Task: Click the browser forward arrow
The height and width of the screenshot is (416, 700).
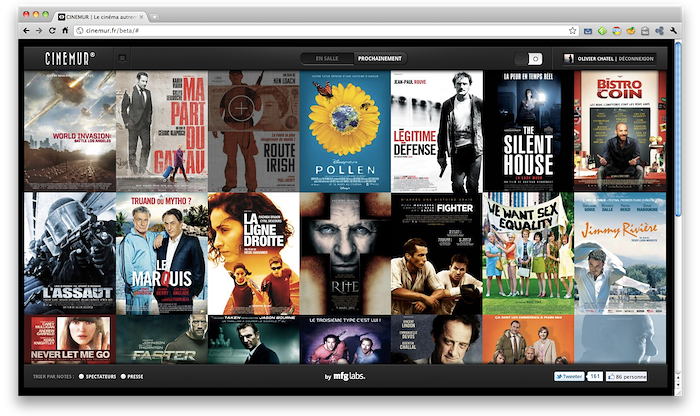Action: tap(39, 31)
